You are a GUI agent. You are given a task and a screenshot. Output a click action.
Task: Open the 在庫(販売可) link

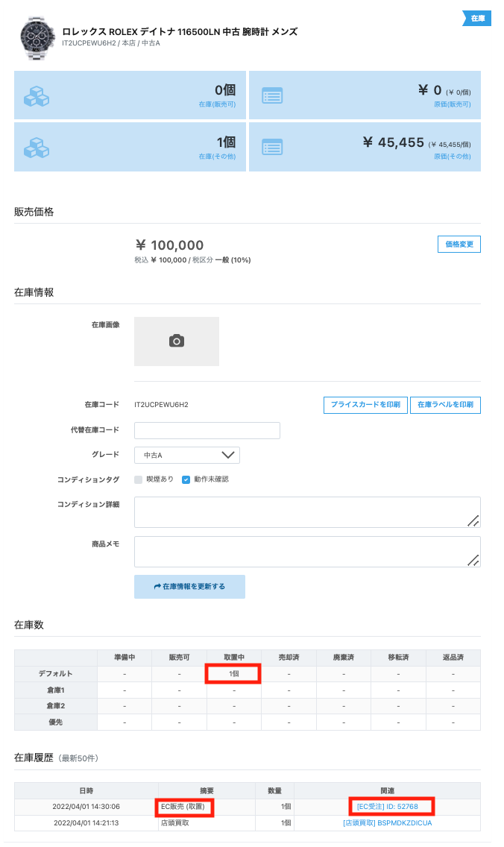(x=217, y=104)
